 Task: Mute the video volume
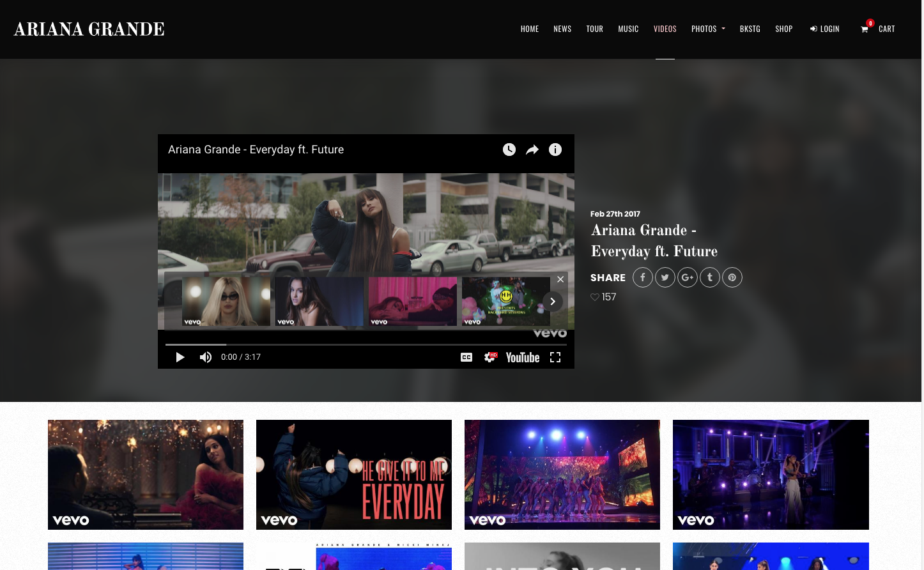[206, 357]
